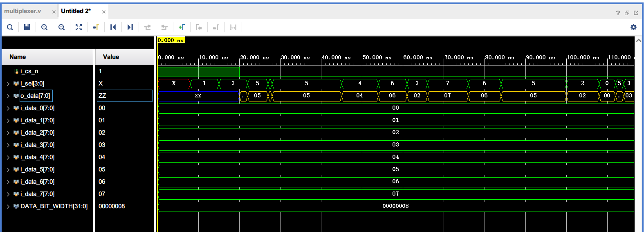This screenshot has height=232, width=644.
Task: Click the Go to Cursor icon
Action: [96, 27]
